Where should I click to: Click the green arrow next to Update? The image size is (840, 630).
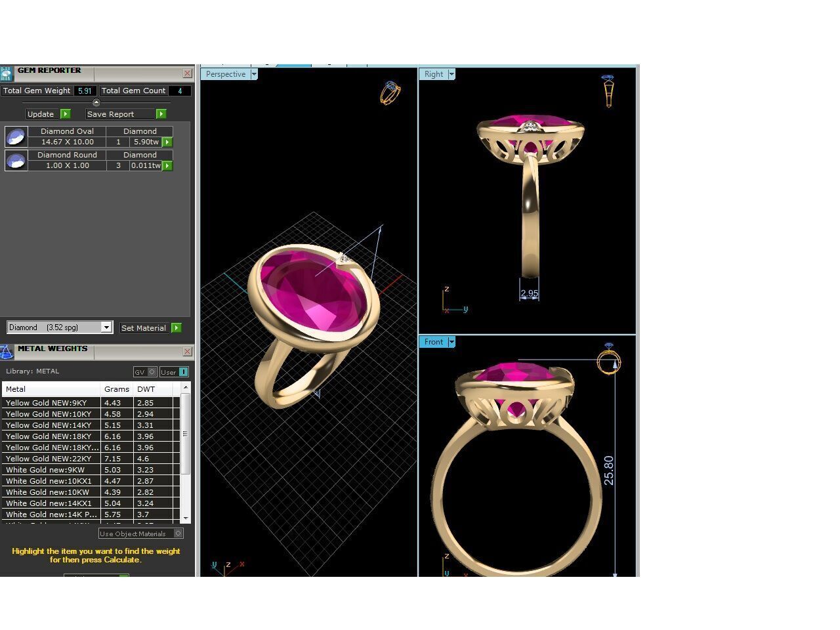[x=66, y=114]
